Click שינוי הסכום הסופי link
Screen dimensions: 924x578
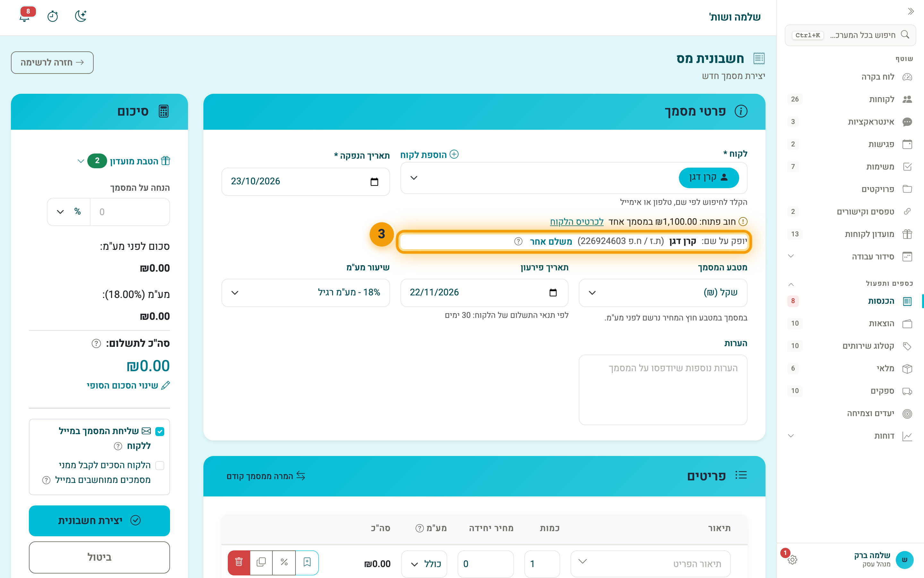click(x=128, y=385)
